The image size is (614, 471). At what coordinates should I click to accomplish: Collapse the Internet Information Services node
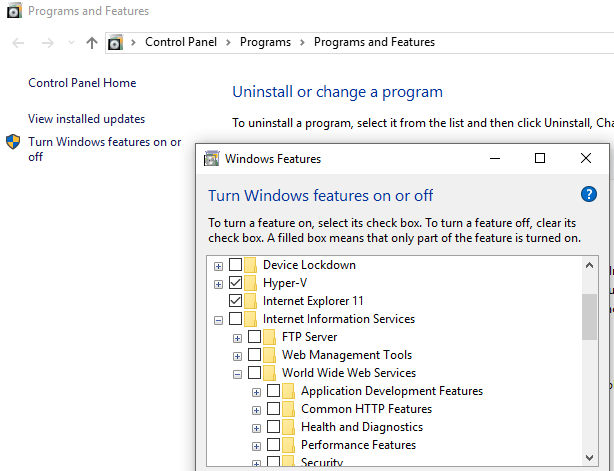coord(219,320)
